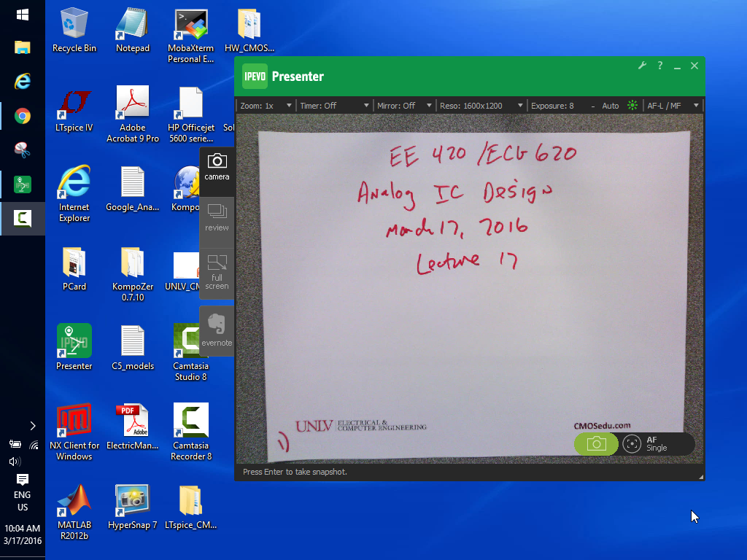
Task: Click the Exposure: 8 value
Action: 552,106
